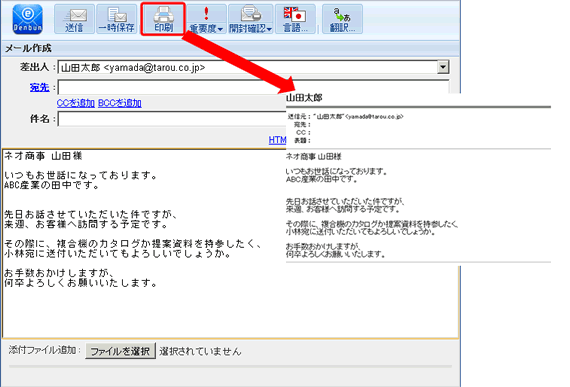Click 何卒よろしくお願いいたします。 line in editor
This screenshot has height=387, width=570.
(80, 283)
